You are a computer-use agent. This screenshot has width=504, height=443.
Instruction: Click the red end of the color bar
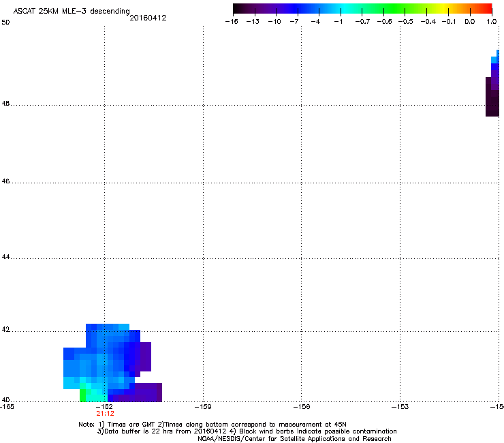click(486, 8)
